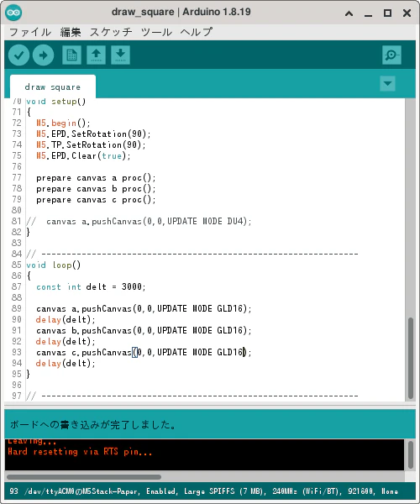Screen dimensions: 420x504
Task: Click canvas_c.pushCanvas on line 93
Action: click(x=144, y=353)
